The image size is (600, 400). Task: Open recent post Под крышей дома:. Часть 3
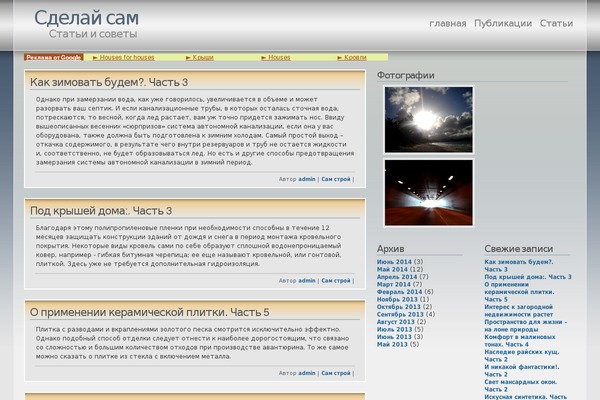(x=528, y=277)
